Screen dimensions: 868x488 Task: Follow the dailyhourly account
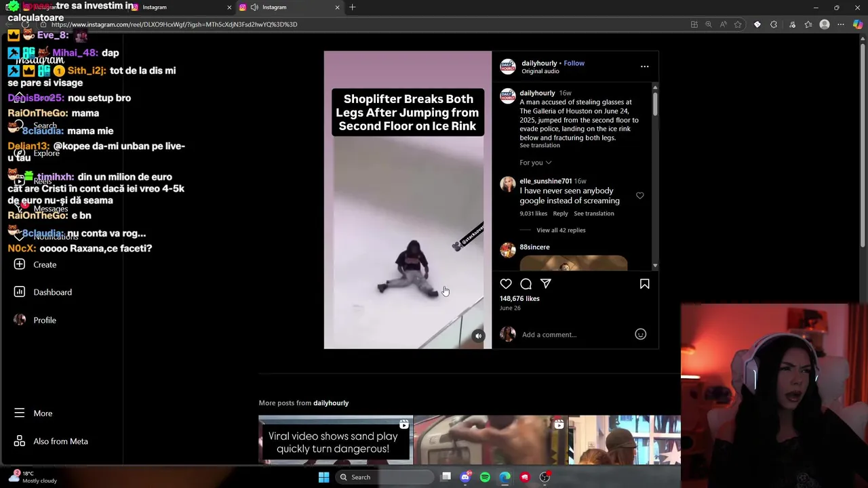click(x=574, y=63)
